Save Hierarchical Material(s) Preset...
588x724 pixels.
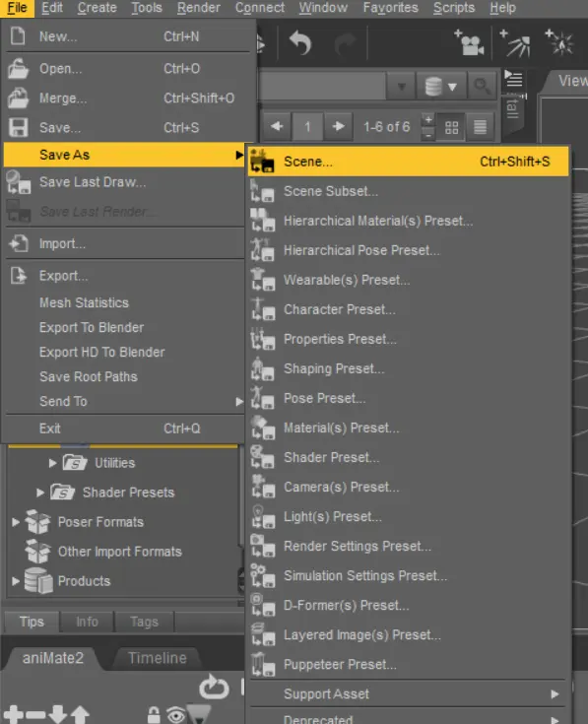pos(409,221)
